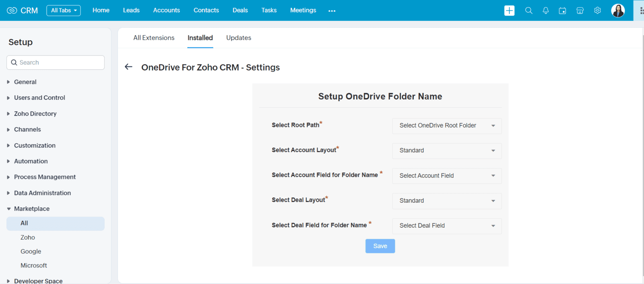Open the Tasks module
644x284 pixels.
click(269, 10)
